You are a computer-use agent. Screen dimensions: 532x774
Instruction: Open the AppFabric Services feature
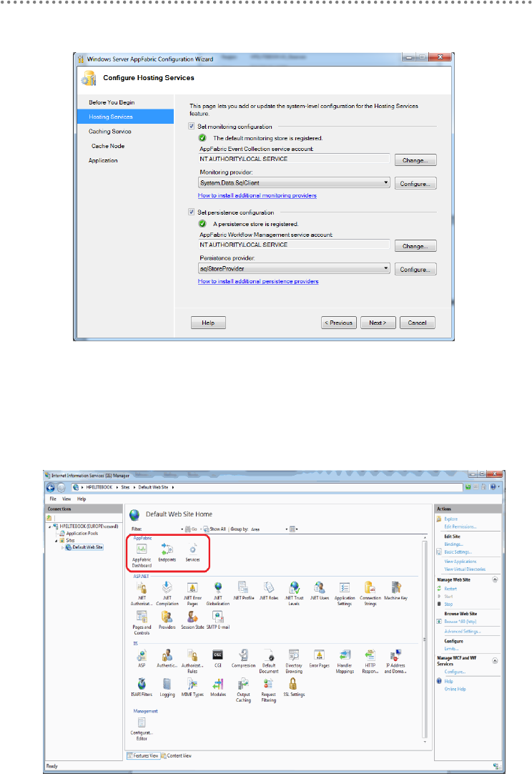click(192, 552)
